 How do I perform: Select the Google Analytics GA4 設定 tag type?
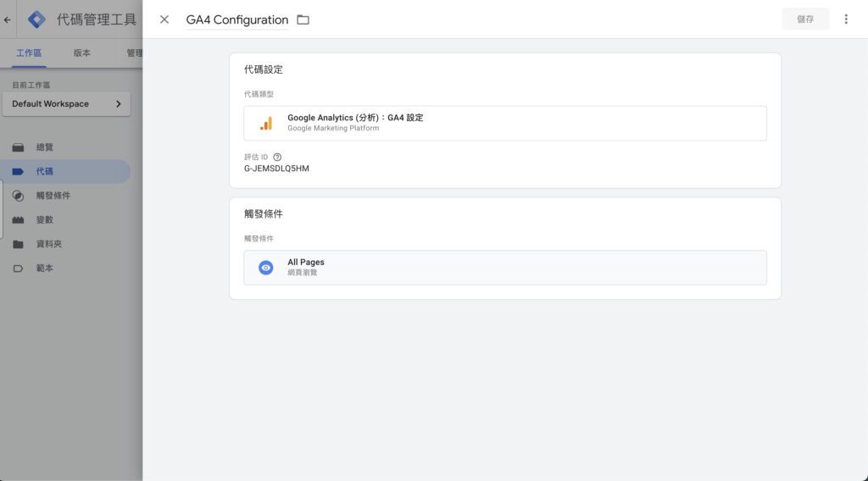[505, 123]
